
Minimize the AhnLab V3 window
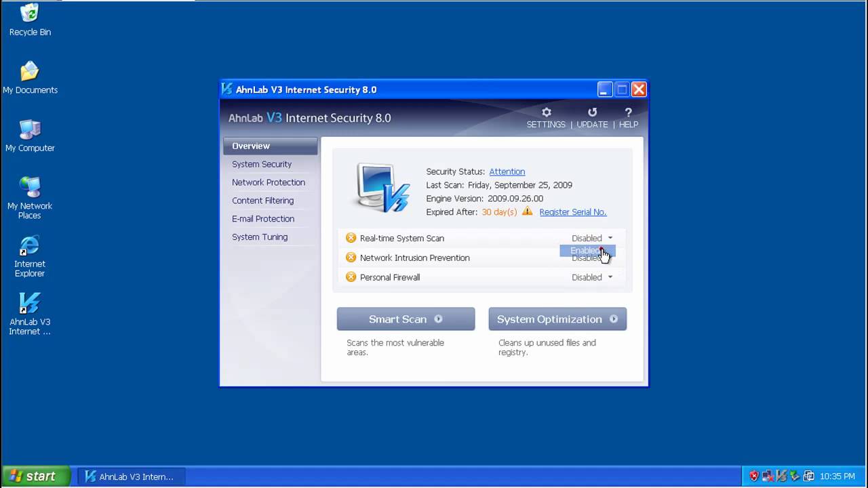click(605, 89)
